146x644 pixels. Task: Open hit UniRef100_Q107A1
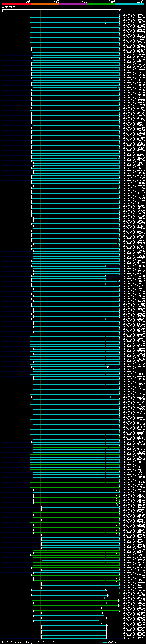point(134,535)
